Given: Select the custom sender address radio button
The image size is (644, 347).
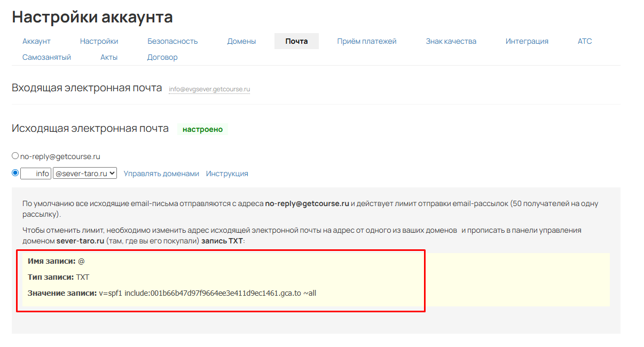Looking at the screenshot, I should click(15, 173).
